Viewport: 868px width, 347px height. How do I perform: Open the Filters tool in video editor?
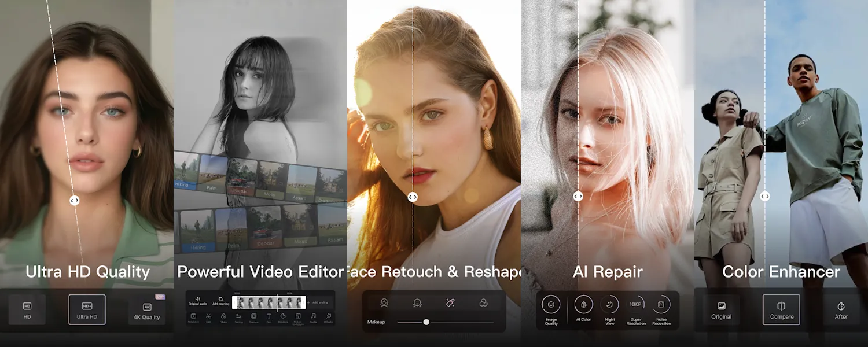point(224,316)
